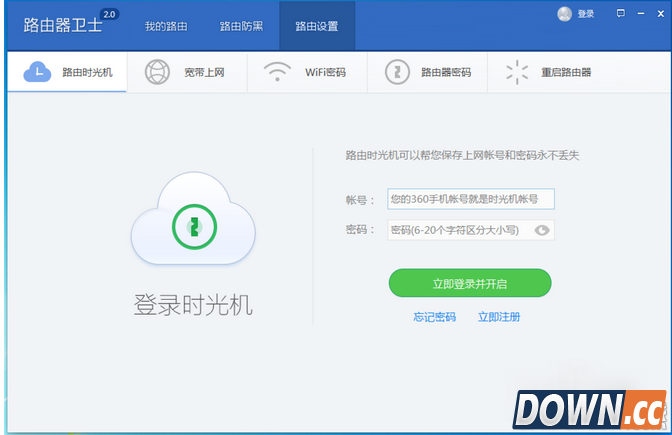Open the 路由时光机 sub-tab label
Viewport: 672px width, 435px height.
click(87, 72)
